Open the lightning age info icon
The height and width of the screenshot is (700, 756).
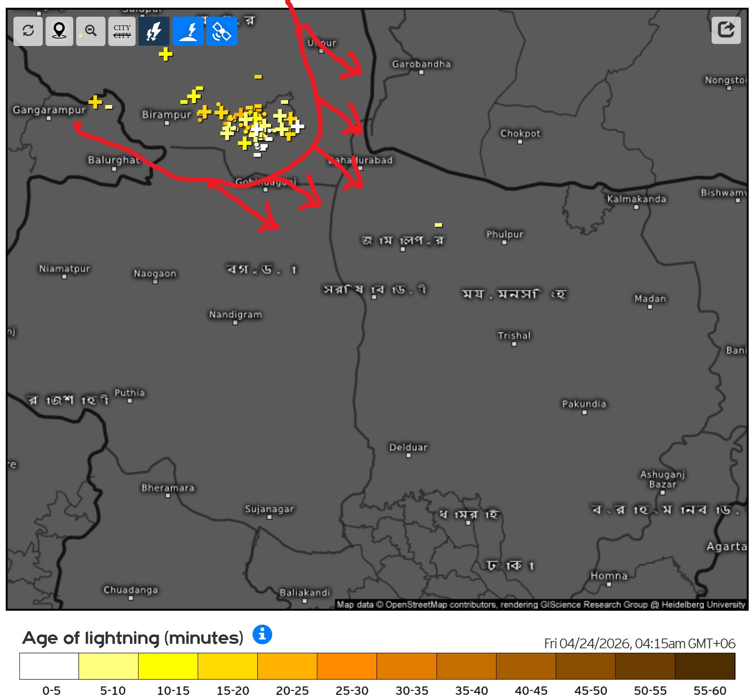pos(262,634)
